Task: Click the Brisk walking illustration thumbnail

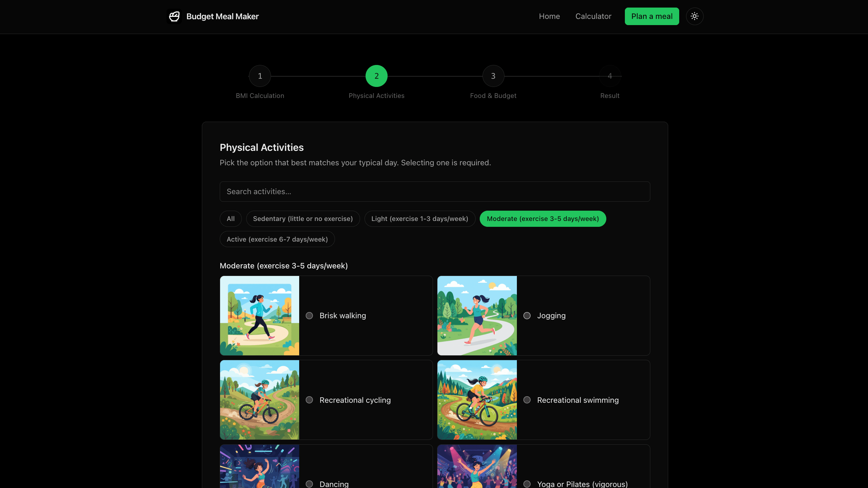Action: (260, 315)
